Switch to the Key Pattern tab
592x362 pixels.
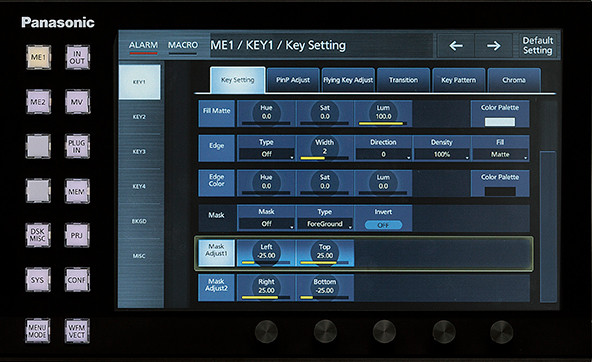click(459, 80)
